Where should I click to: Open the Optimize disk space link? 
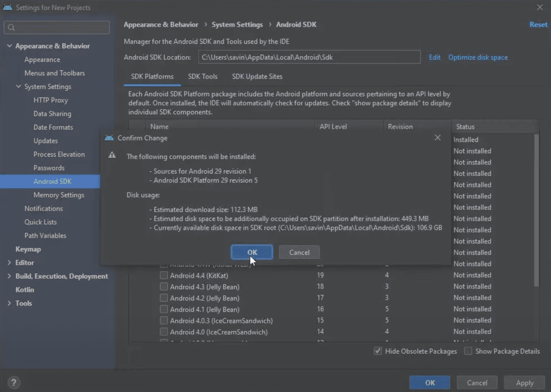[x=478, y=57]
